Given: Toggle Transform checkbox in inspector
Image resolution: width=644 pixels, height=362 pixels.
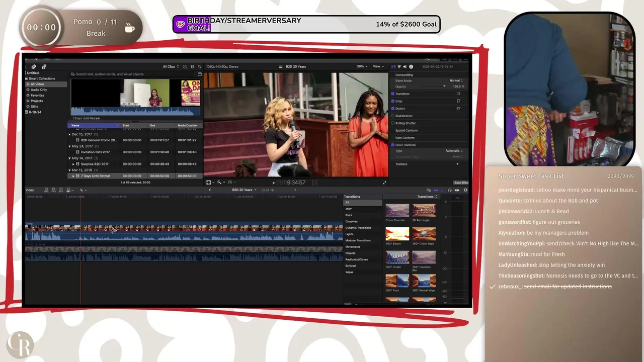Looking at the screenshot, I should pyautogui.click(x=393, y=94).
